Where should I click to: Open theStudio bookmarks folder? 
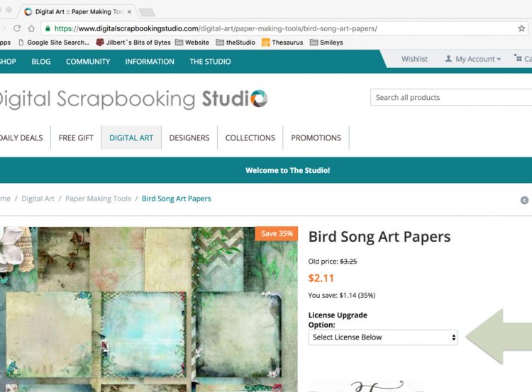pos(235,43)
